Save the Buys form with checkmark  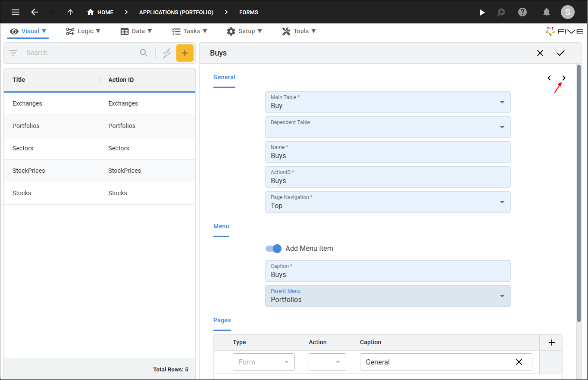pyautogui.click(x=561, y=53)
